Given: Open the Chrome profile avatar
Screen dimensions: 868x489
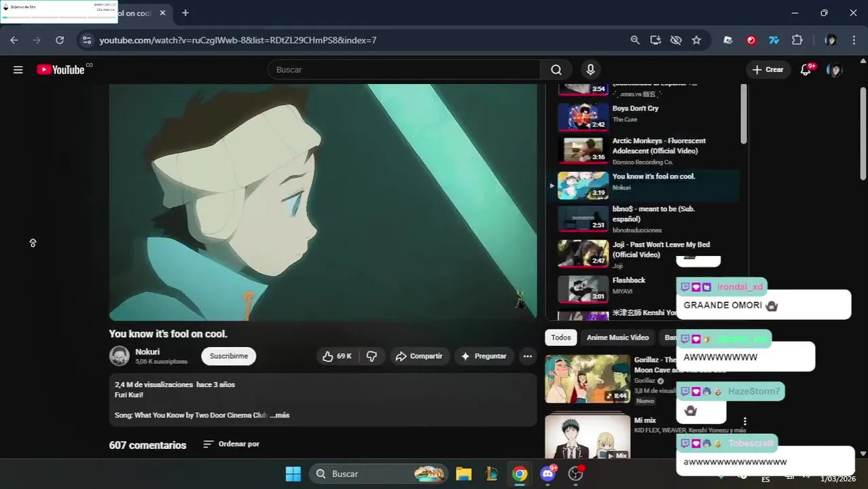Looking at the screenshot, I should coord(831,40).
